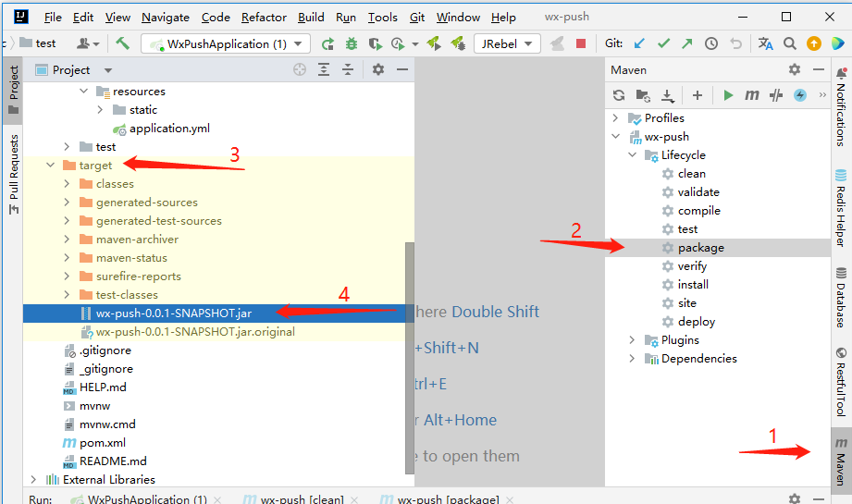Show Git history clock icon
852x504 pixels.
pos(711,43)
